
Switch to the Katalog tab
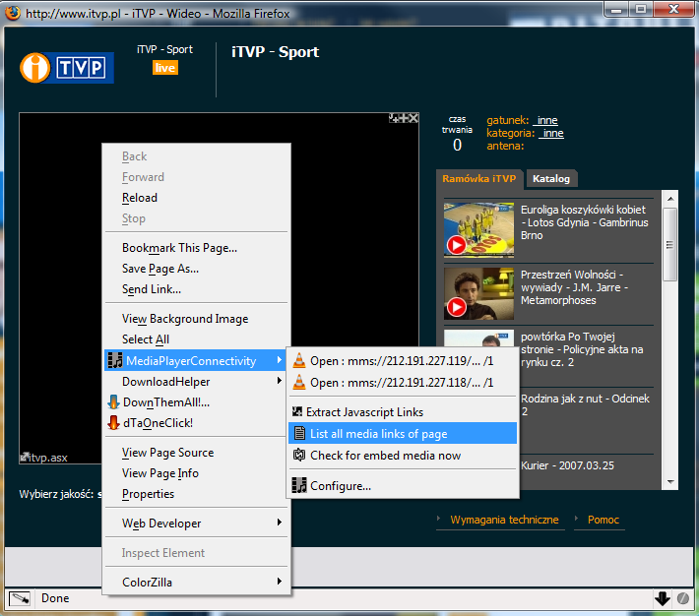pyautogui.click(x=551, y=179)
